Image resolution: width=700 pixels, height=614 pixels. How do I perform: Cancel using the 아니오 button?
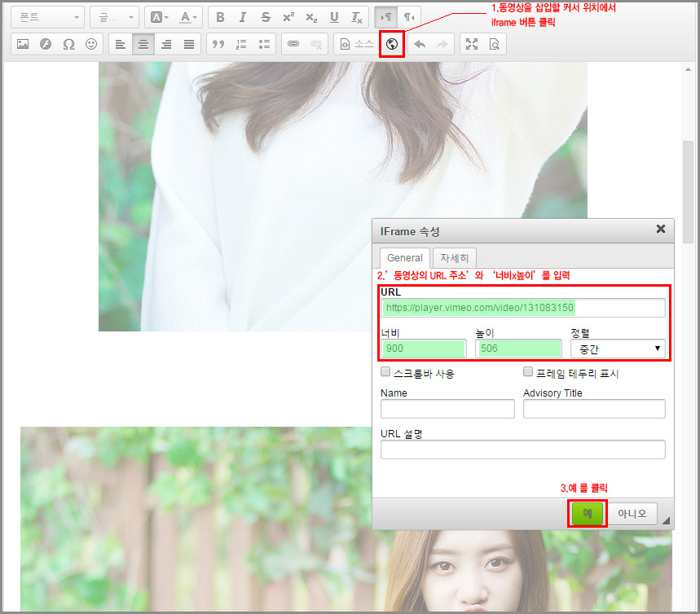(632, 514)
